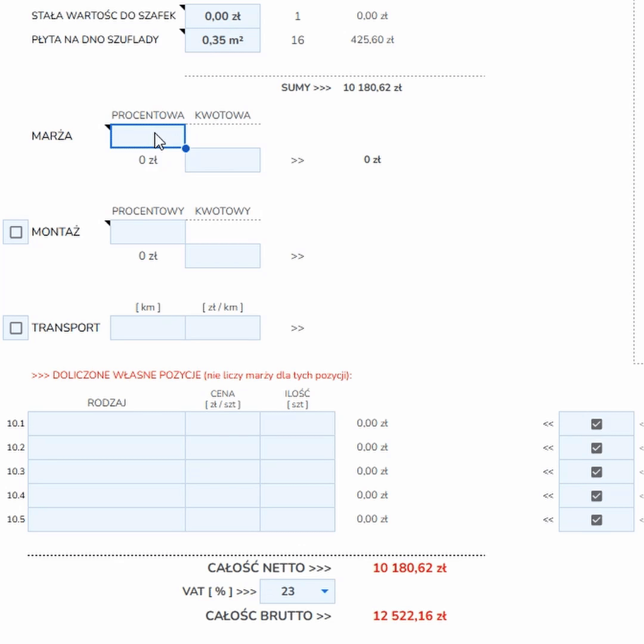Click the >> arrow beside TRANSPORT
The width and height of the screenshot is (644, 644).
298,328
